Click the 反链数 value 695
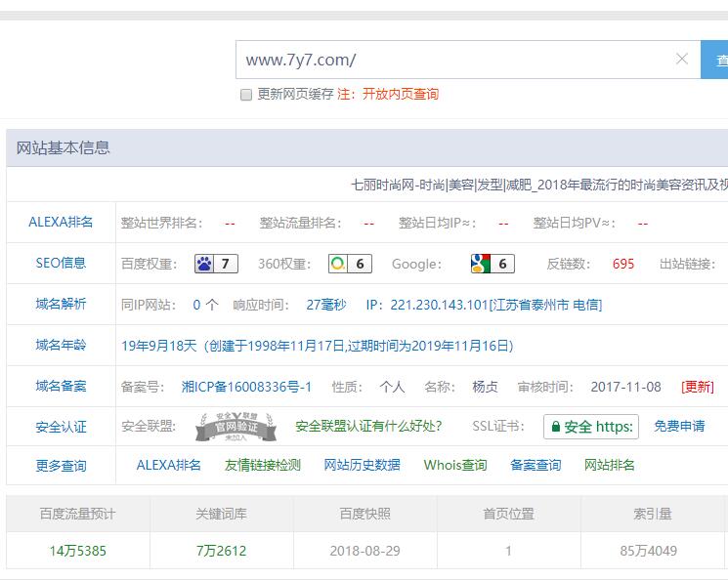This screenshot has height=580, width=728. [623, 264]
